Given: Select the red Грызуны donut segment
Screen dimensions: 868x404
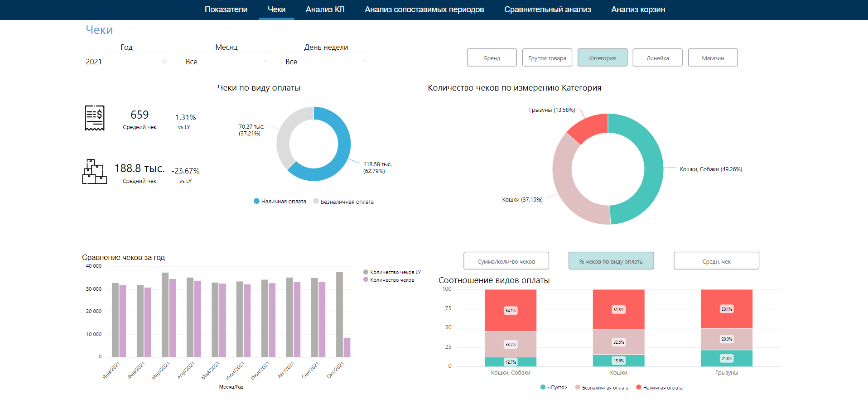Looking at the screenshot, I should (x=590, y=125).
